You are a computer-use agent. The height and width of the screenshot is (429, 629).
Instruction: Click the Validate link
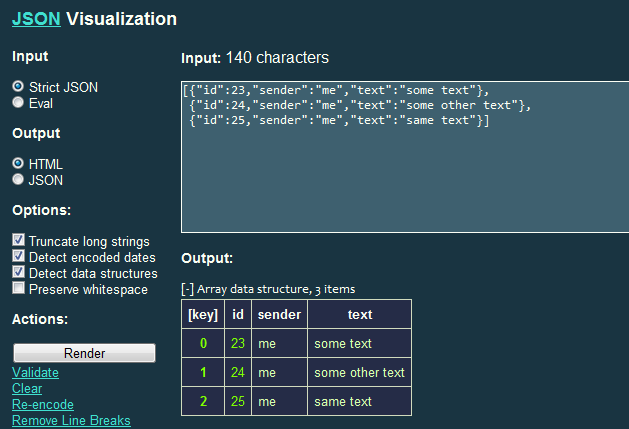click(x=35, y=372)
